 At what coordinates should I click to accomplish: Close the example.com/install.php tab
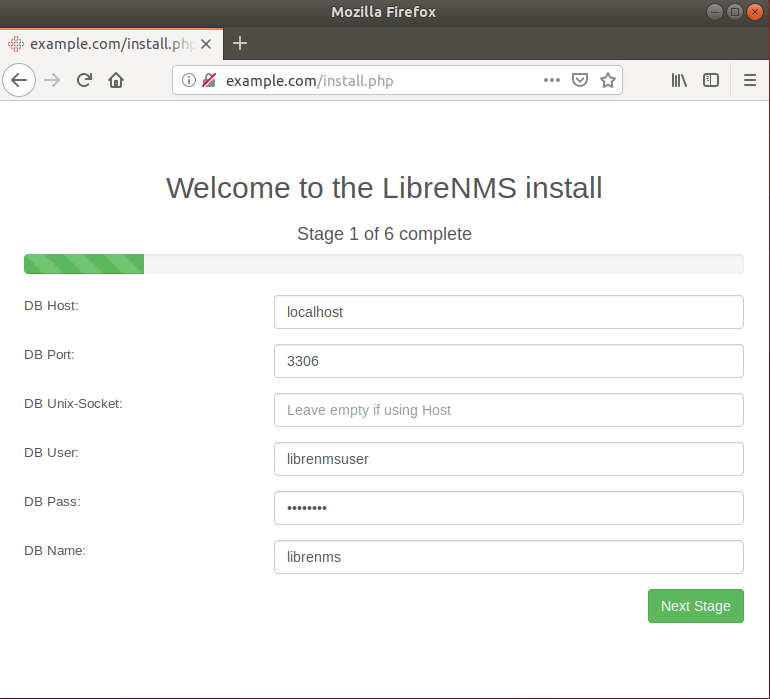click(206, 44)
